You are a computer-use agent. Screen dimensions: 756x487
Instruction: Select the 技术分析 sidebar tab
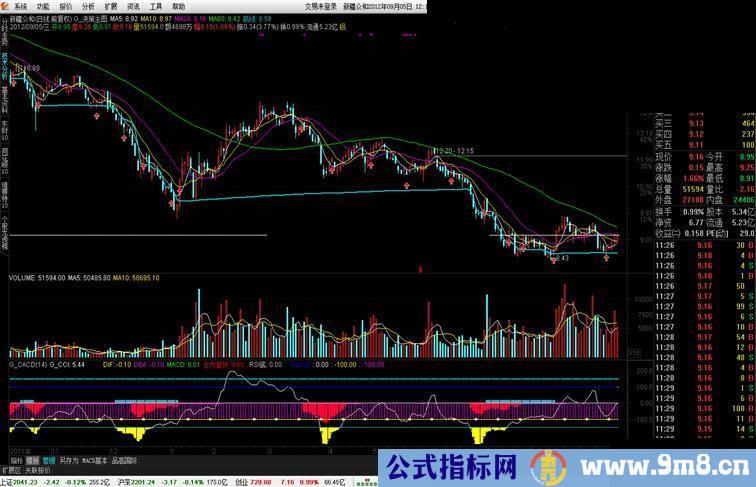[x=4, y=67]
